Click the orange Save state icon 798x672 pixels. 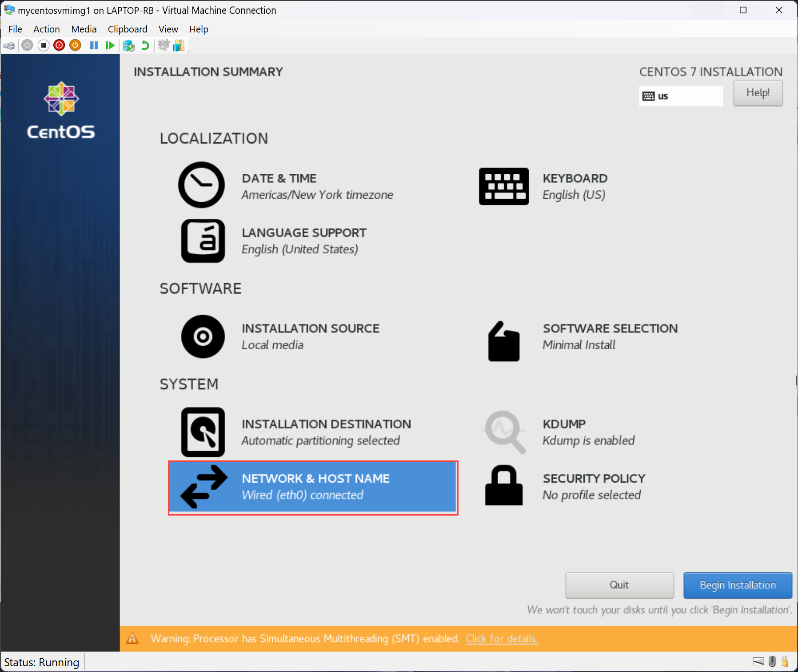75,45
